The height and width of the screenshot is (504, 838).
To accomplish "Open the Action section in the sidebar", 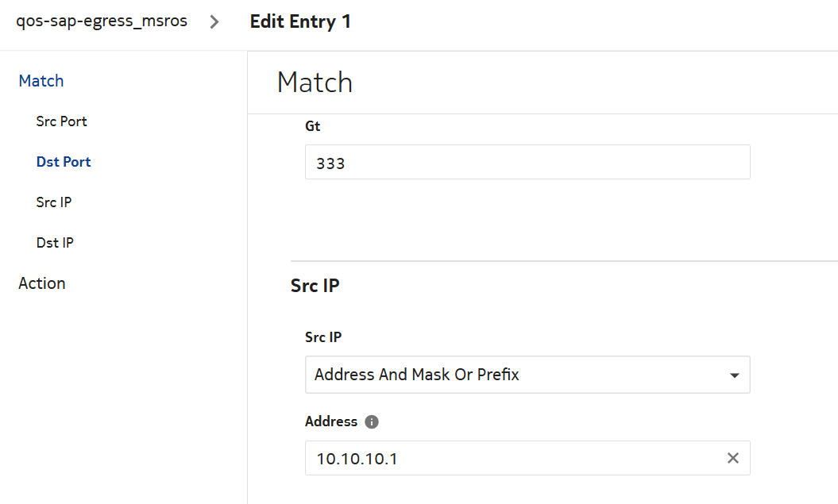I will point(42,283).
